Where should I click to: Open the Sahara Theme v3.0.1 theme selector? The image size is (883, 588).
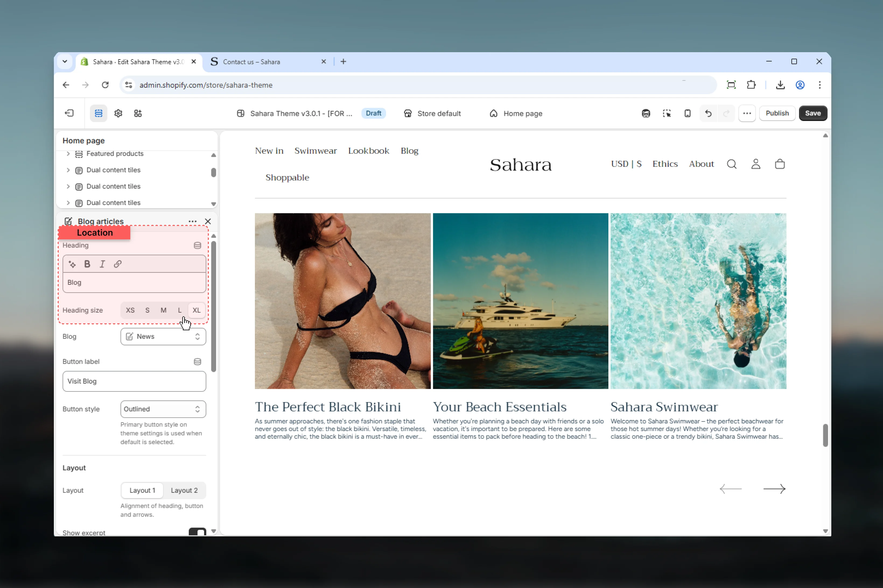click(x=294, y=113)
